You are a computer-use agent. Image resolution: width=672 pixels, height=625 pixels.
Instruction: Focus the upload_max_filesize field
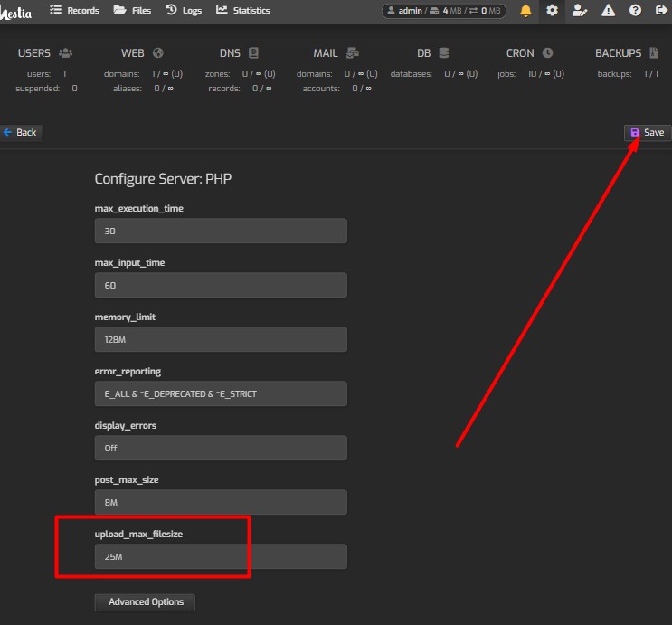point(221,557)
